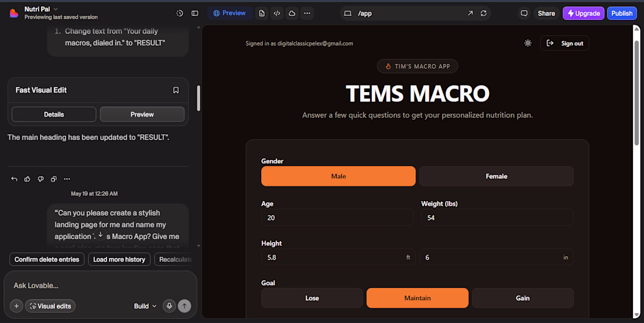Click the Ask Lovable input field
This screenshot has width=644, height=323.
point(100,285)
